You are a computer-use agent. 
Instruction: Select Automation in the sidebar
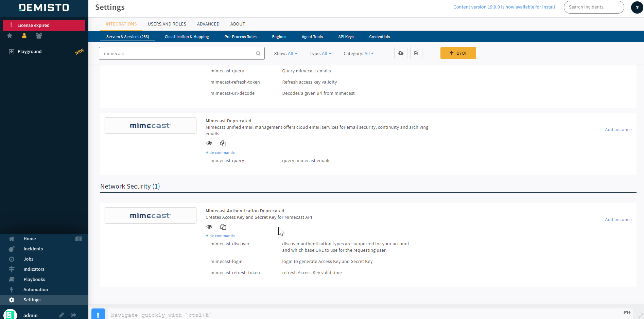pos(35,289)
